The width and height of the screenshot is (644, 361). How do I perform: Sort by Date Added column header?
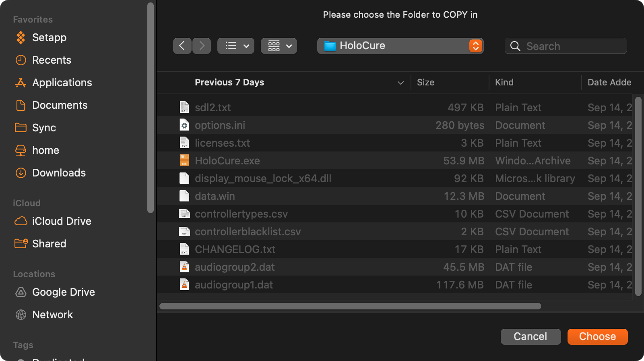point(609,82)
